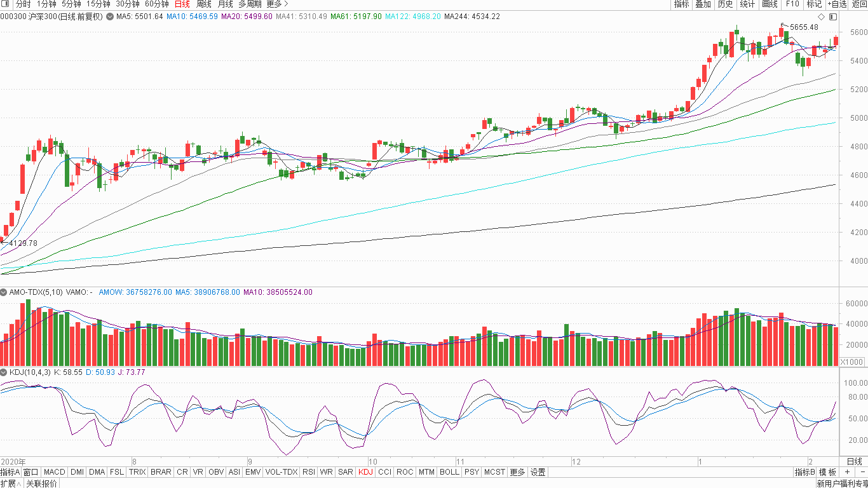Switch to 分时 intraday view
Image resolution: width=868 pixels, height=488 pixels.
click(23, 4)
